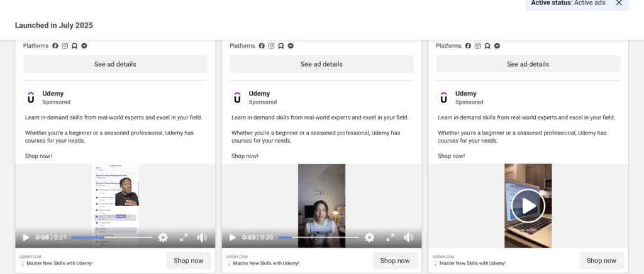Click the Udemy logo on the 0:20 video ad
This screenshot has width=644, height=274.
pyautogui.click(x=237, y=97)
